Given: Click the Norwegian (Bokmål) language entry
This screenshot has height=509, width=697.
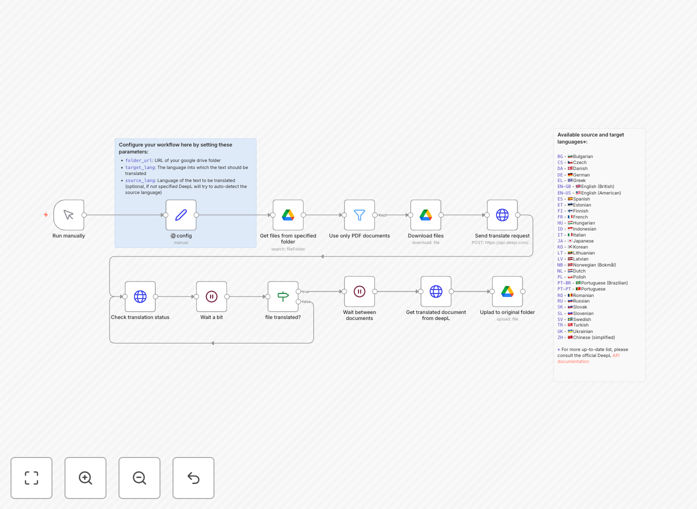Looking at the screenshot, I should pos(587,265).
